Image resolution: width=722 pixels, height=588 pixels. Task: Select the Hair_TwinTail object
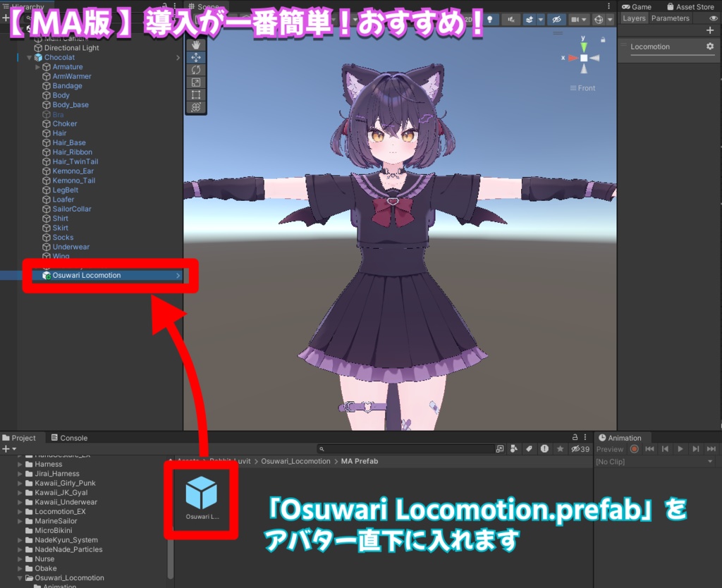[75, 161]
